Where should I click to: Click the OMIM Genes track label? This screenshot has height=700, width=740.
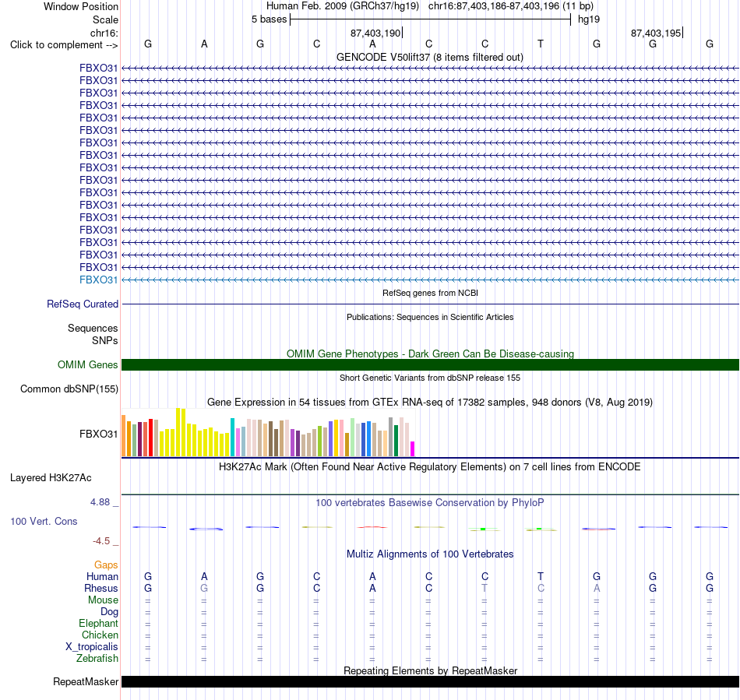(87, 364)
